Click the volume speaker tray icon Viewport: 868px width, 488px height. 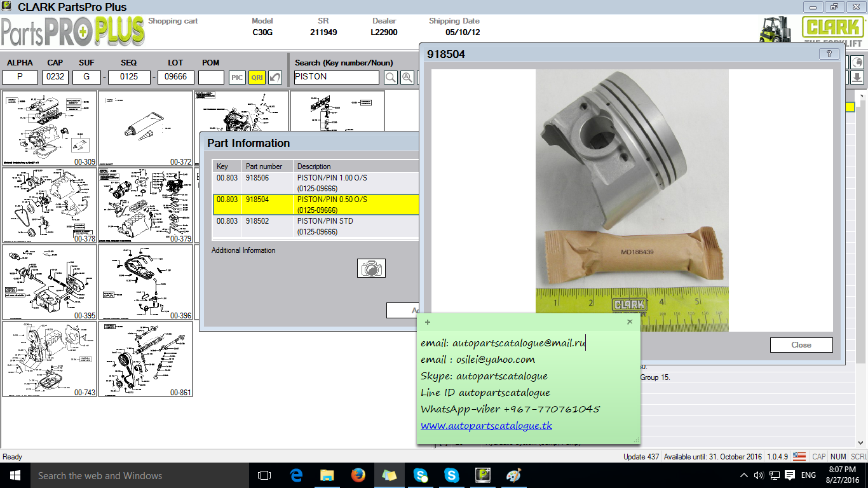[759, 475]
